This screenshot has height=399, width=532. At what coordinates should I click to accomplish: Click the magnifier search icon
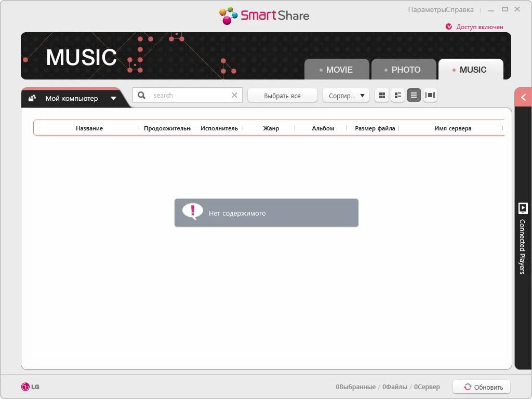(x=141, y=96)
